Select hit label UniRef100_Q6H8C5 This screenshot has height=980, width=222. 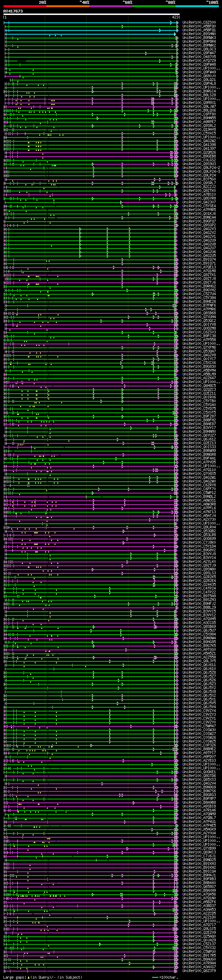click(x=199, y=386)
